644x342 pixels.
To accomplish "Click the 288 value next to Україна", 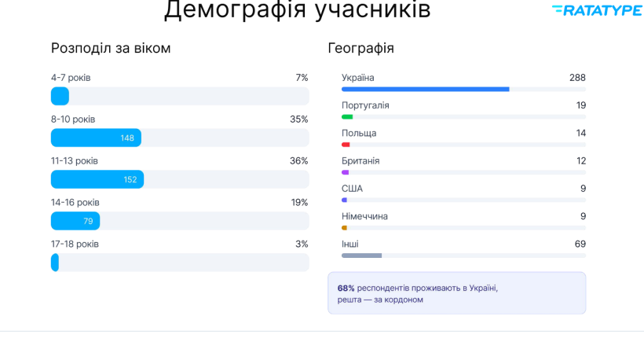I will point(577,78).
